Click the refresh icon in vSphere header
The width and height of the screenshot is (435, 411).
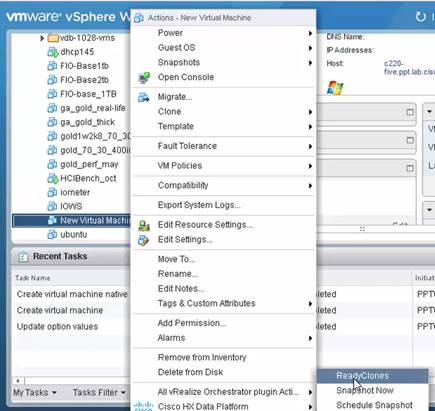click(421, 17)
